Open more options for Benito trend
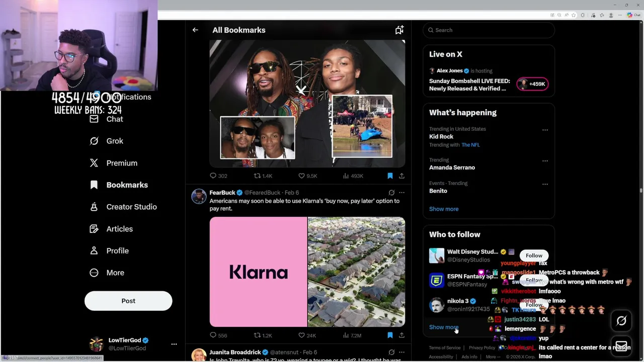 (x=545, y=184)
